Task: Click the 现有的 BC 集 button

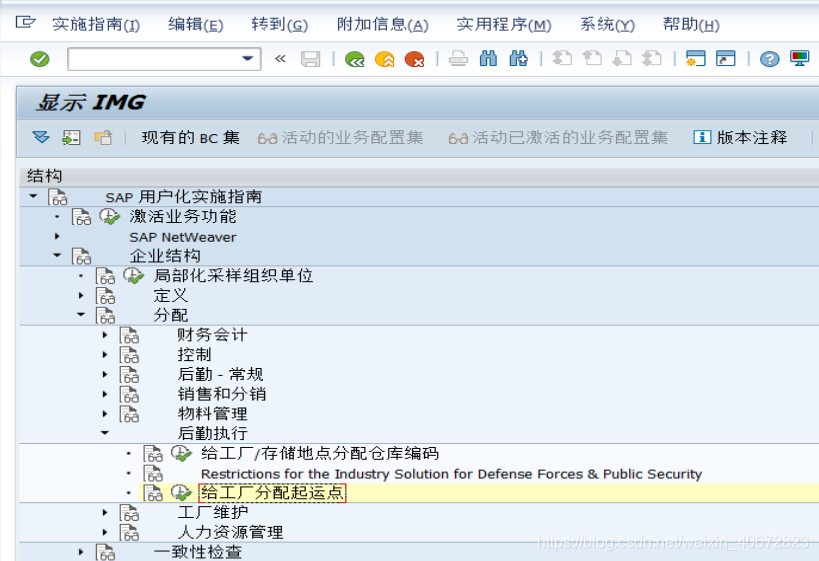Action: 191,138
